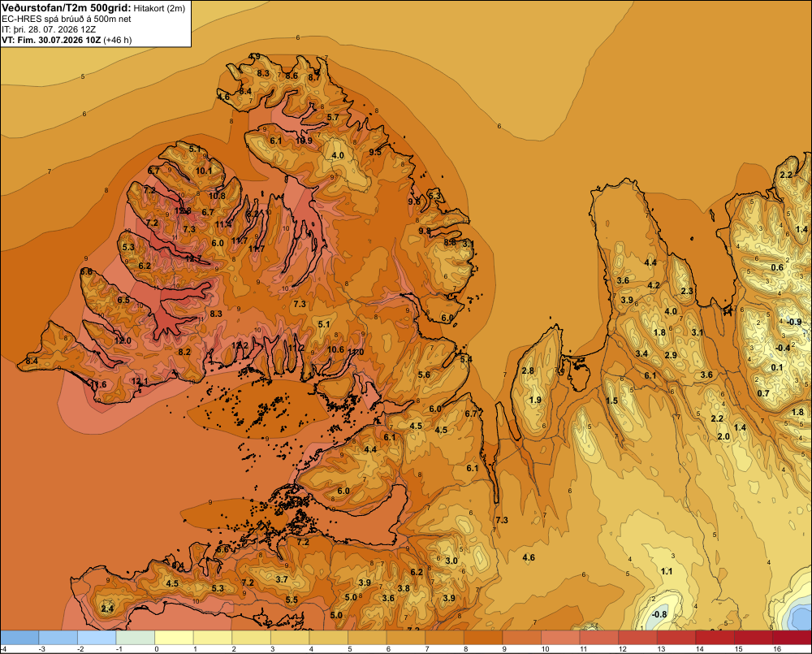Click the legend swatch between 10 and 11

pos(560,638)
